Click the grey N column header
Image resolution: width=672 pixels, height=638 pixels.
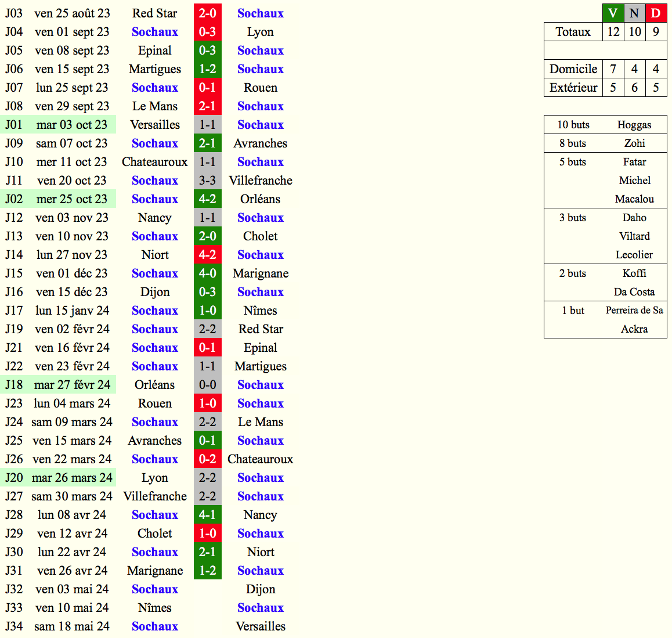634,13
